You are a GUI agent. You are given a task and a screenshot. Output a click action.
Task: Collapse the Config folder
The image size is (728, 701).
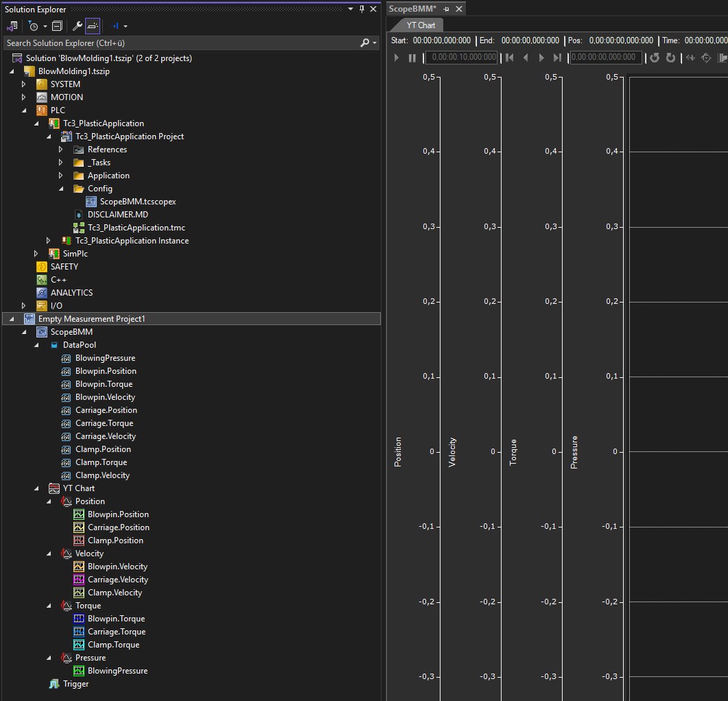(x=61, y=189)
